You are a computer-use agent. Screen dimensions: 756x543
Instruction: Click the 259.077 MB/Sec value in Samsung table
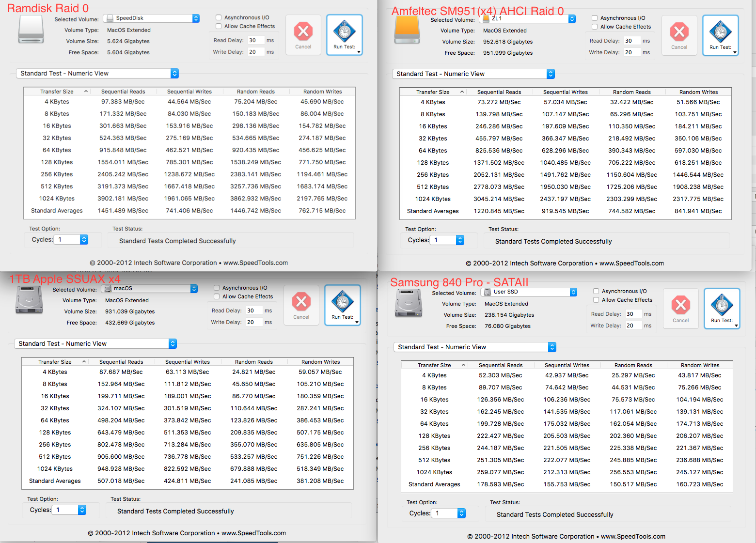point(501,472)
